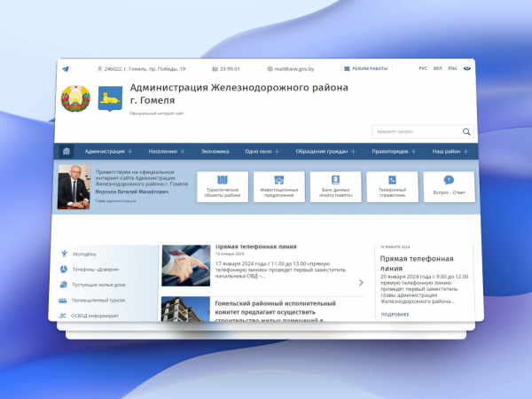Viewport: 532px width, 399px height.
Task: Switch language to РУС
Action: tap(423, 68)
